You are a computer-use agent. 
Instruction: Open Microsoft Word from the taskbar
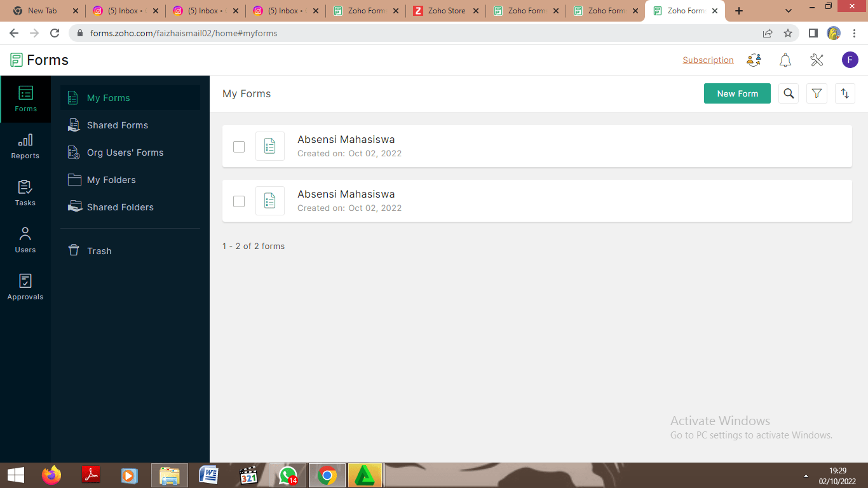[x=209, y=475]
